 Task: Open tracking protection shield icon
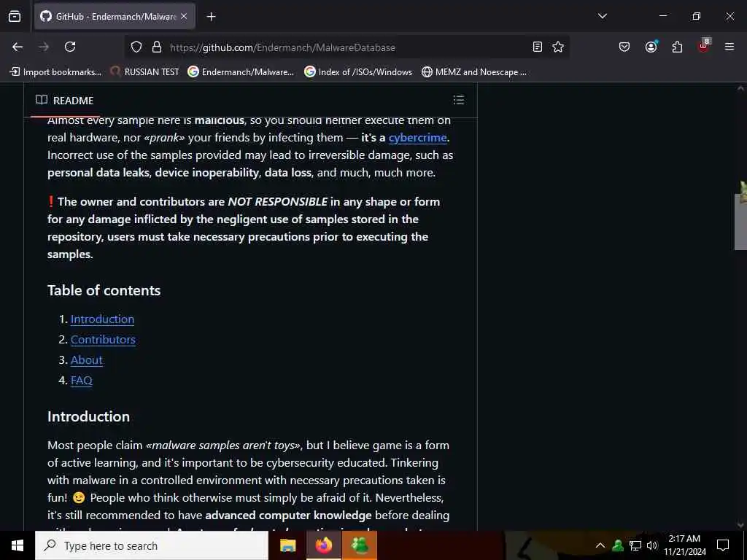click(x=136, y=47)
